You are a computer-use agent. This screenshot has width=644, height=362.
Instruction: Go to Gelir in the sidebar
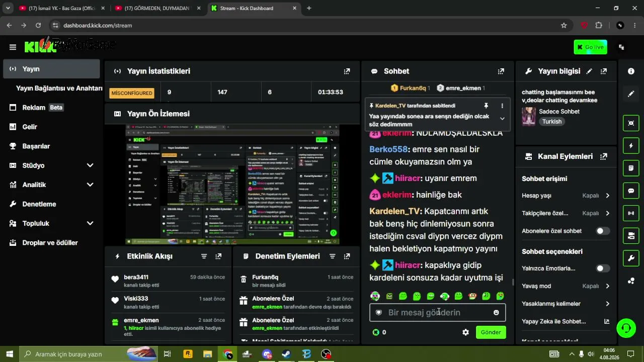52,127
